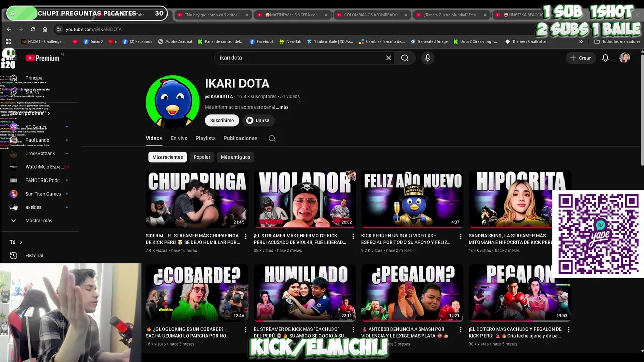
Task: Click the youtube.com address bar
Action: point(94,29)
